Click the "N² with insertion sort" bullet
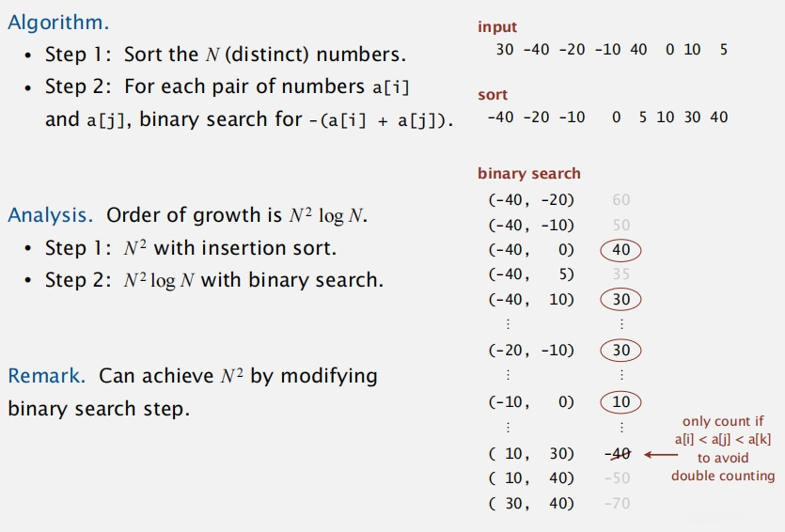Screen dimensions: 785x532 tap(191, 248)
